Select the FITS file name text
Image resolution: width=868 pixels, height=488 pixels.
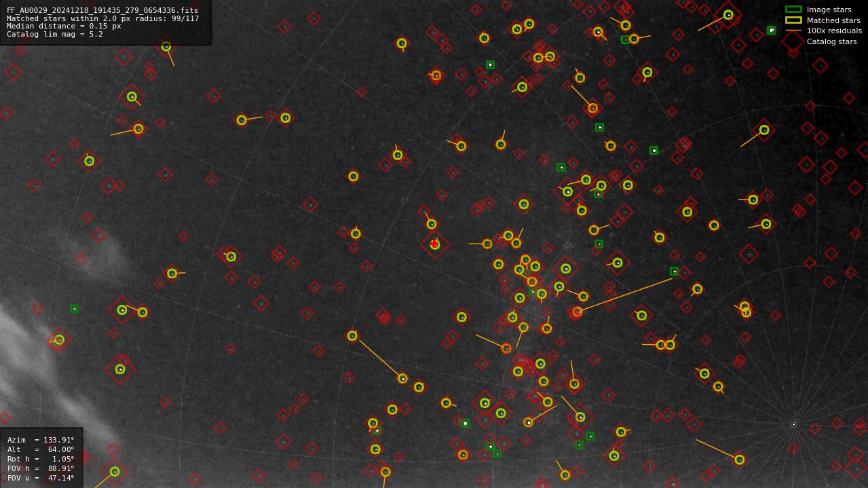tap(102, 10)
